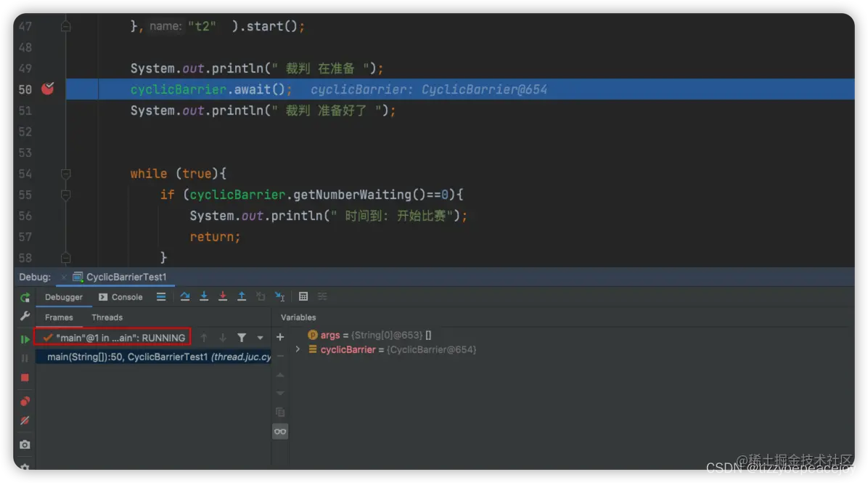Select the Threads tab
The width and height of the screenshot is (868, 483).
(x=107, y=317)
